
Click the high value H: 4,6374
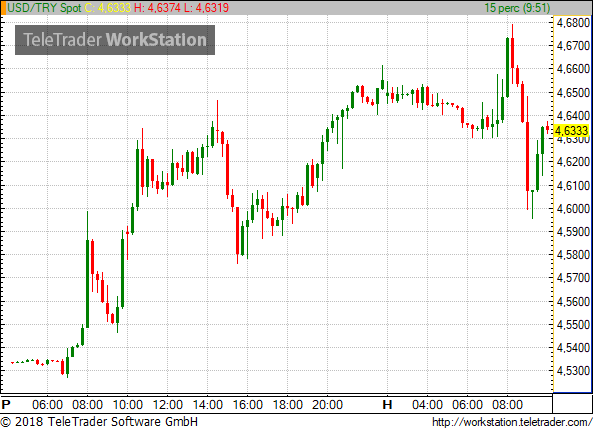(x=157, y=8)
